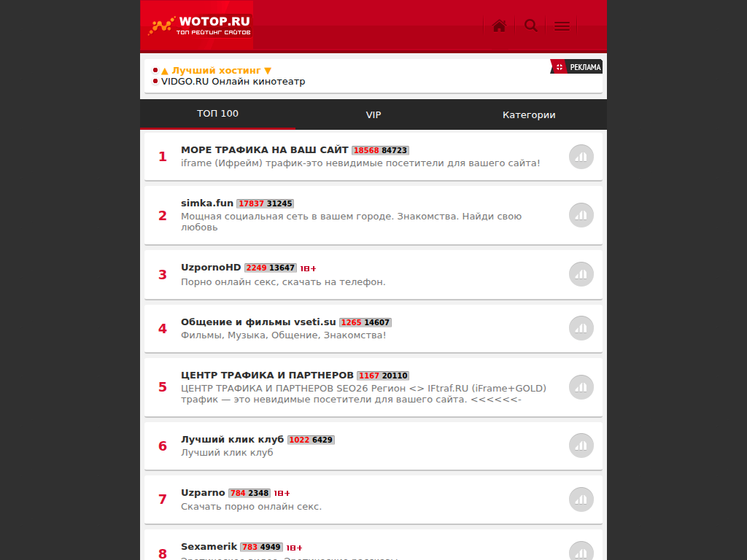Click the home icon in header
The width and height of the screenshot is (747, 560).
point(499,26)
